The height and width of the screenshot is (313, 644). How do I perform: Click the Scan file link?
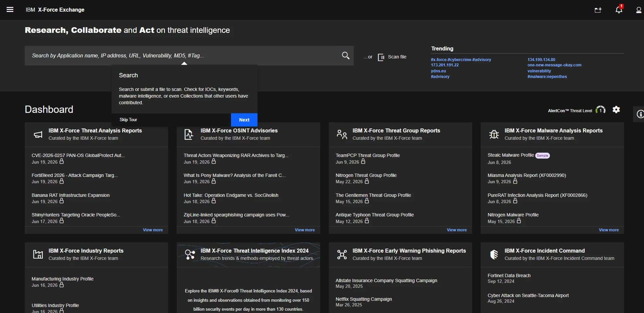pyautogui.click(x=397, y=57)
